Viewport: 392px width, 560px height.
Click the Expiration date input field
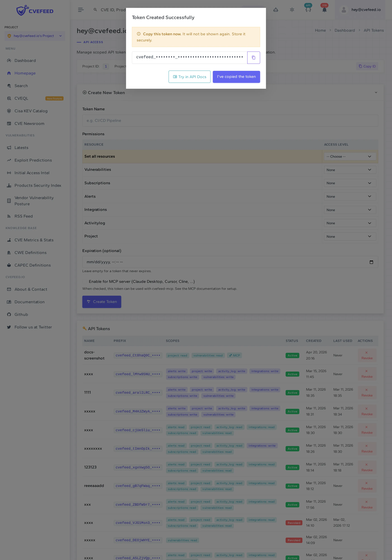pos(230,262)
